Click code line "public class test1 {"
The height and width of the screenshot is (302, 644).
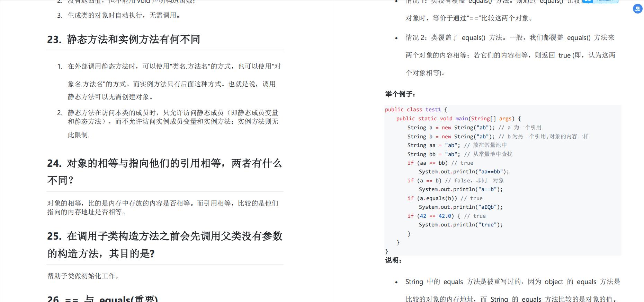416,110
